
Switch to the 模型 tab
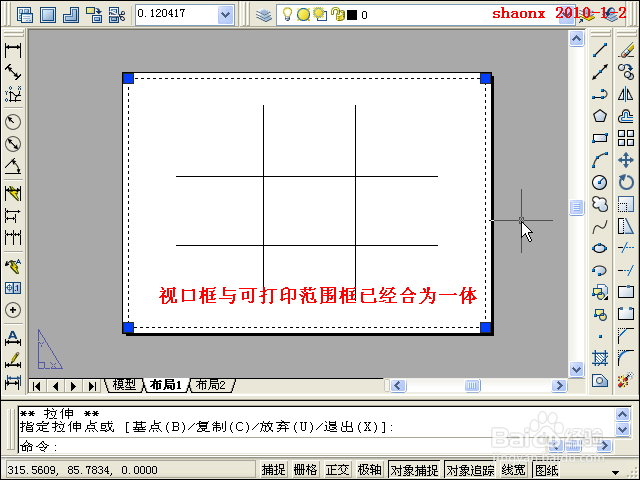click(x=124, y=385)
